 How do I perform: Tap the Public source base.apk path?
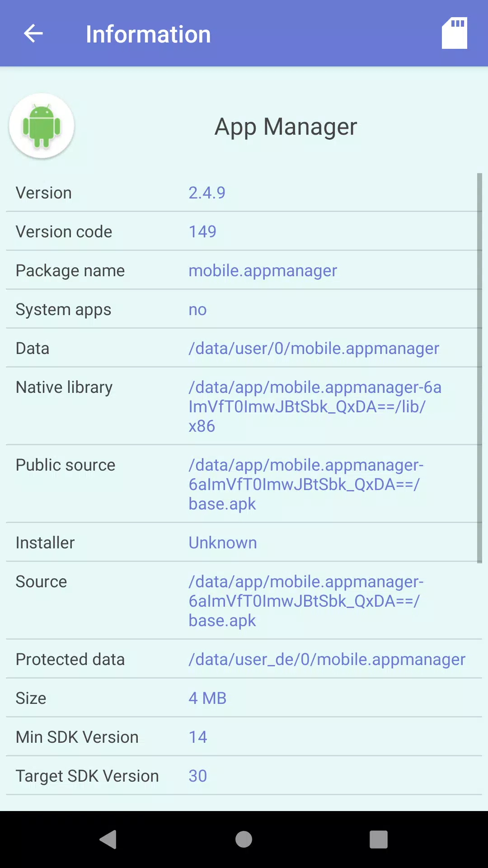(306, 484)
